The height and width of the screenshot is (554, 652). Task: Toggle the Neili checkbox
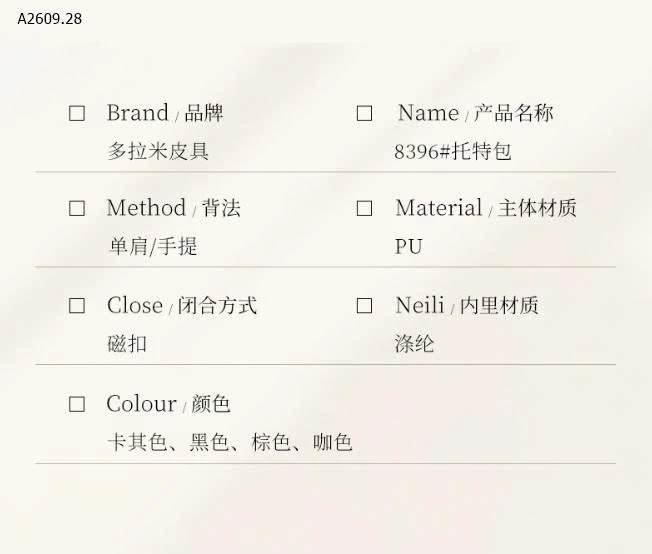pos(365,306)
